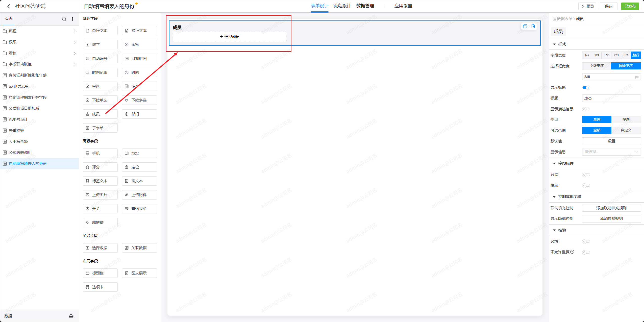Click 添加联动填充规则 button

[611, 208]
